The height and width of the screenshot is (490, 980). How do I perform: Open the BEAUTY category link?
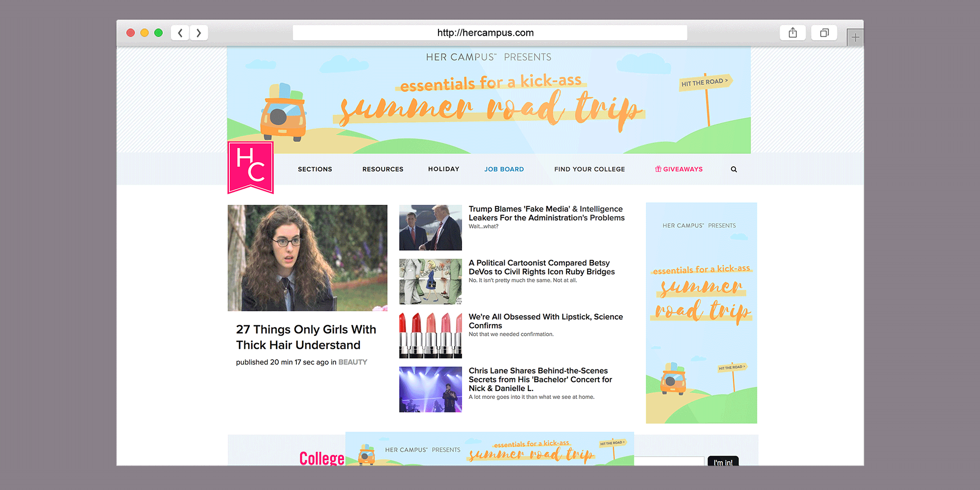click(x=352, y=362)
